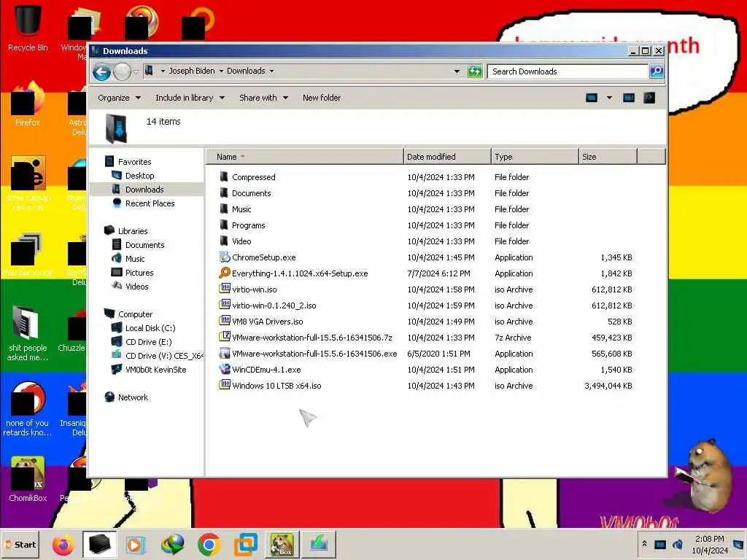Screen dimensions: 747x560
Task: Sort by the Size column header
Action: (608, 157)
